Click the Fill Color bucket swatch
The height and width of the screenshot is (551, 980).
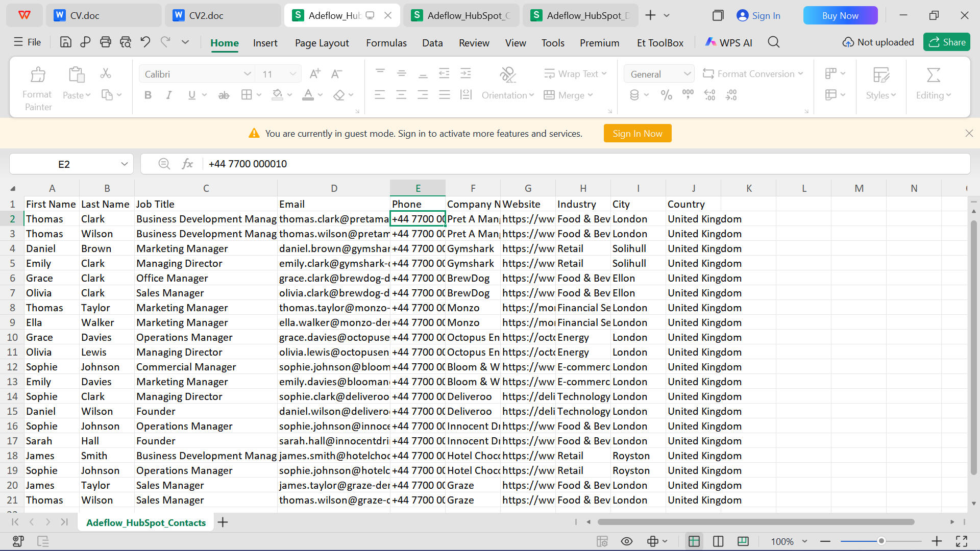(277, 95)
